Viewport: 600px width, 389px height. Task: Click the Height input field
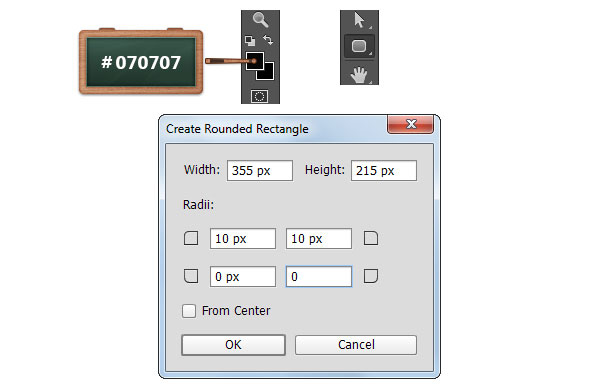tap(384, 170)
